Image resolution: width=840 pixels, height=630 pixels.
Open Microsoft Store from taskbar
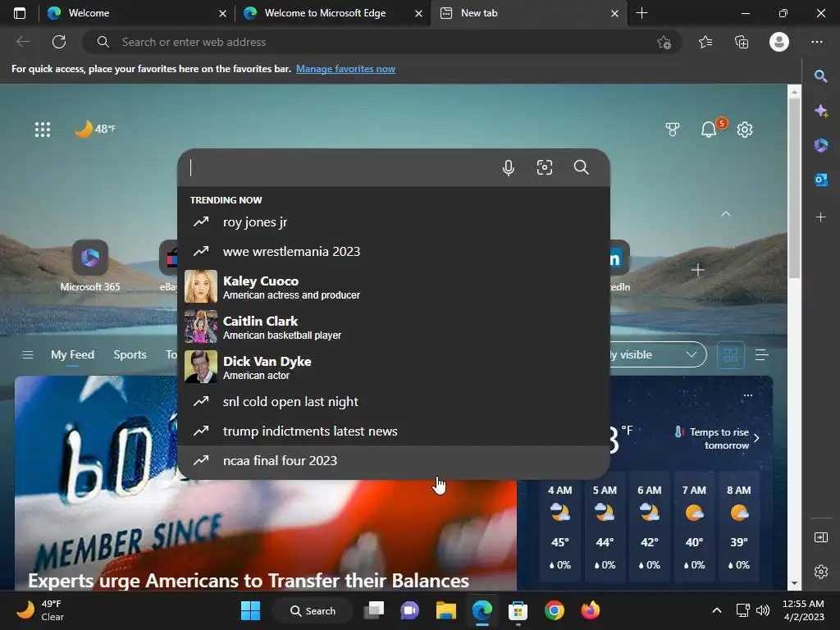[518, 610]
